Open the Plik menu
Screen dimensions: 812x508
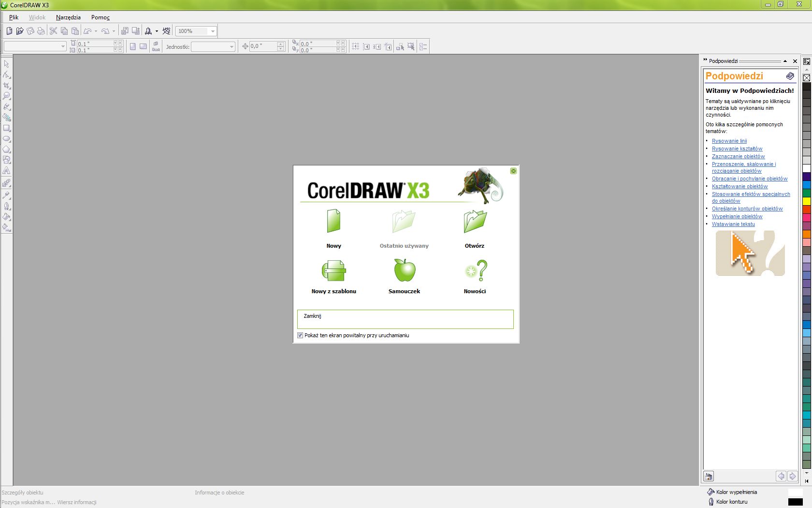click(x=14, y=17)
